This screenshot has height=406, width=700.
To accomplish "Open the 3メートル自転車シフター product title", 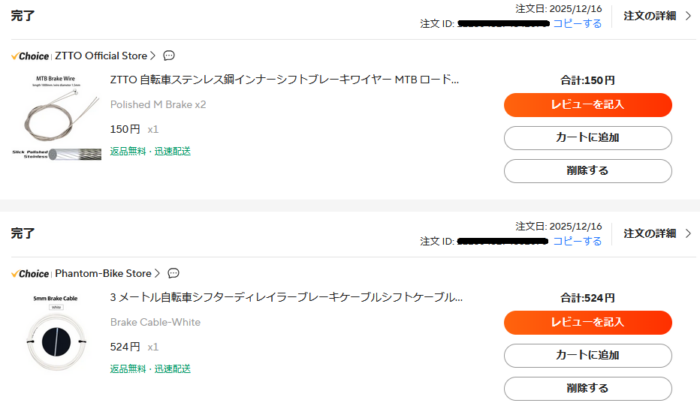I will pos(287,297).
